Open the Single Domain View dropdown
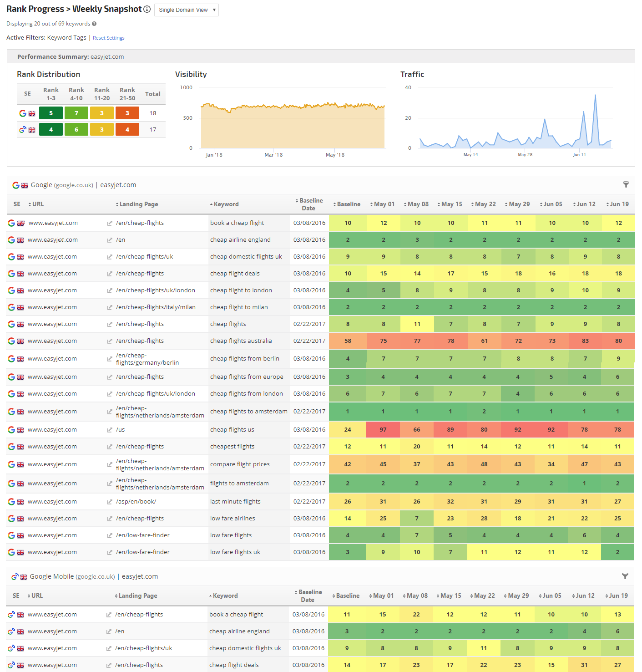The height and width of the screenshot is (672, 642). click(187, 10)
